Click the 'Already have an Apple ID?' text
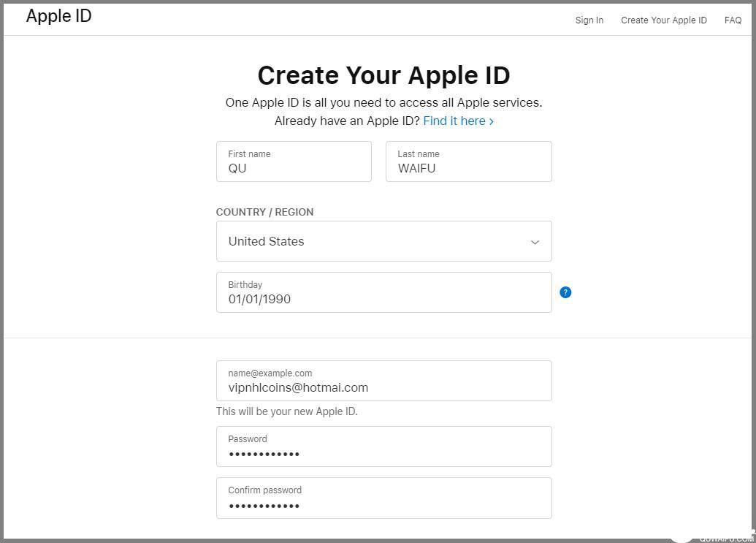The image size is (756, 543). 347,121
